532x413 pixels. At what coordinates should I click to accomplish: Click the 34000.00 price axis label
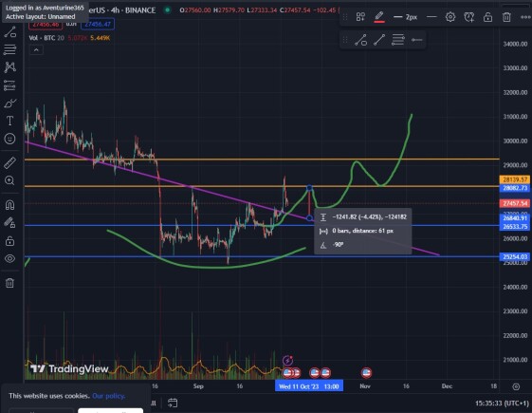[515, 44]
